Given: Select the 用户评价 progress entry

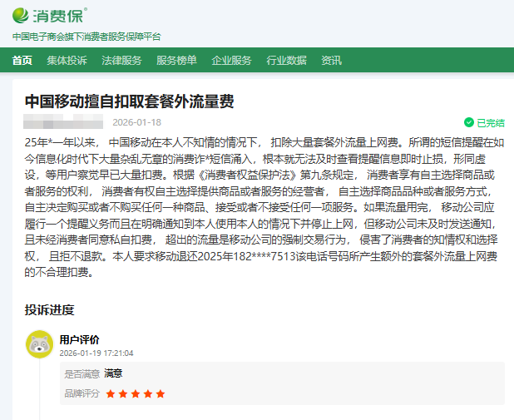Looking at the screenshot, I should [79, 339].
